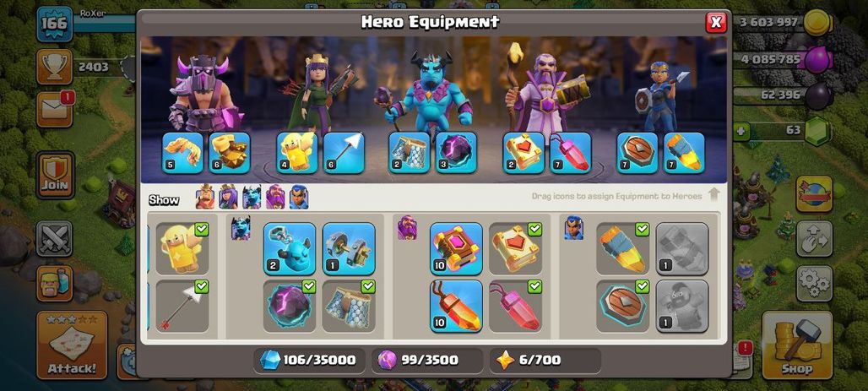Toggle Royal Champion filter in Show row
This screenshot has width=868, height=391.
(299, 197)
